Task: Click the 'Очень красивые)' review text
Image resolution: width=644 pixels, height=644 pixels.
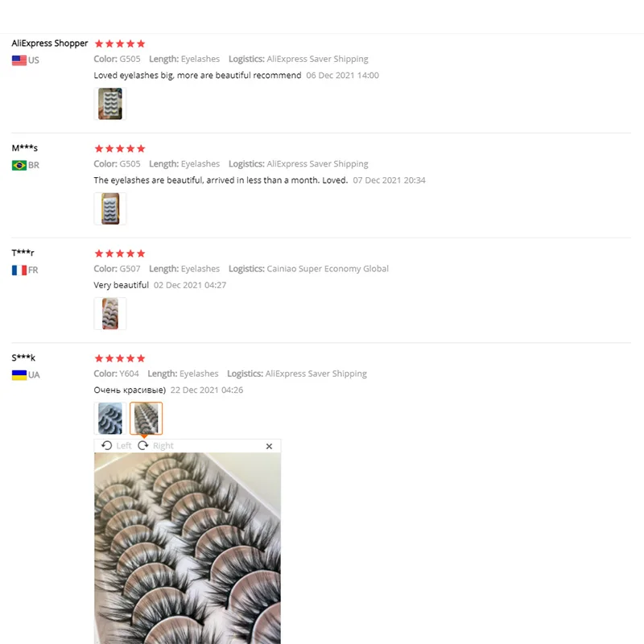Action: click(x=130, y=390)
